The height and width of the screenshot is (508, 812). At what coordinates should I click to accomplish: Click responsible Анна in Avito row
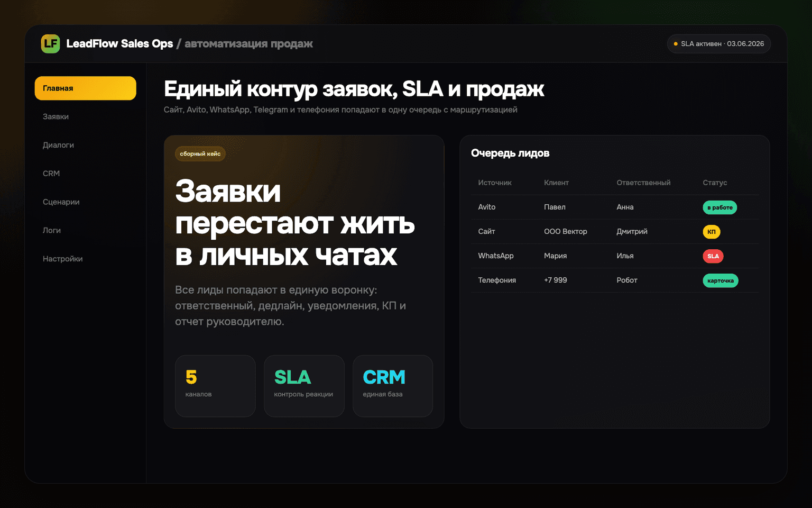625,207
